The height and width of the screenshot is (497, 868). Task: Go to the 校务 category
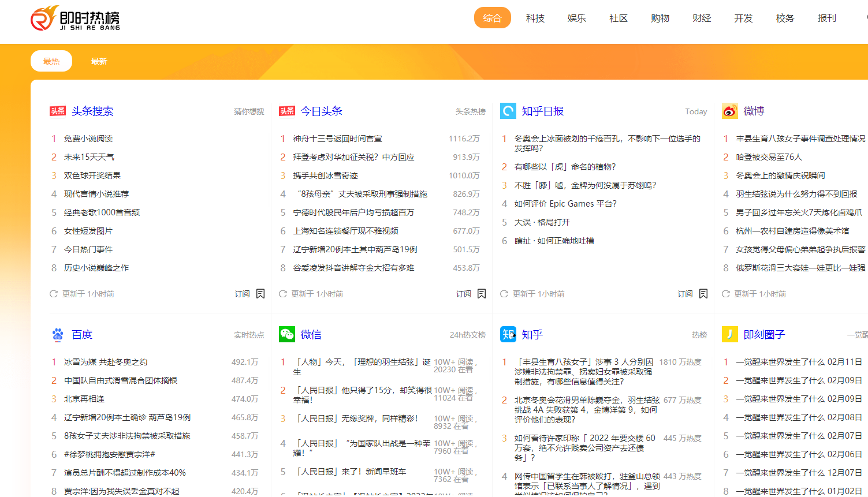(785, 18)
